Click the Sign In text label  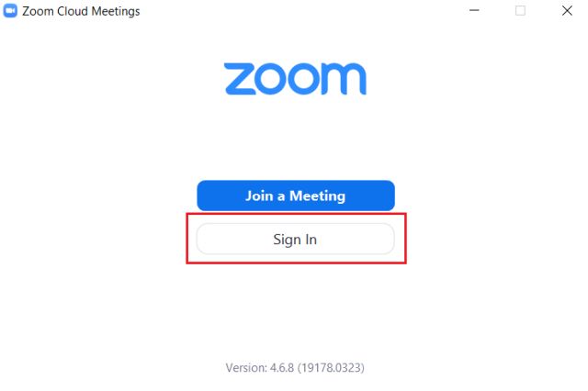pos(295,240)
